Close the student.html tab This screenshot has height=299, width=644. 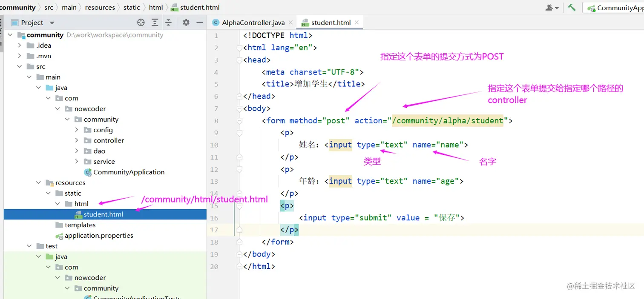coord(356,23)
